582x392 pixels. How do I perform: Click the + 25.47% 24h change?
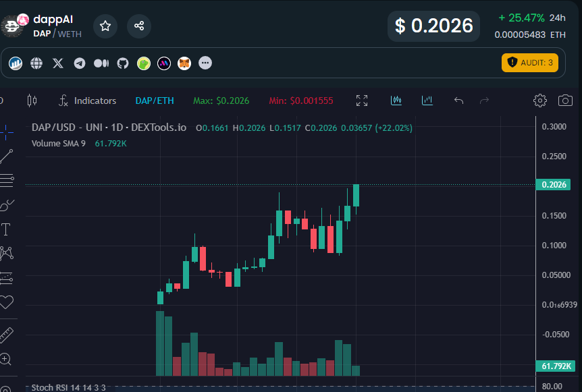[x=532, y=18]
